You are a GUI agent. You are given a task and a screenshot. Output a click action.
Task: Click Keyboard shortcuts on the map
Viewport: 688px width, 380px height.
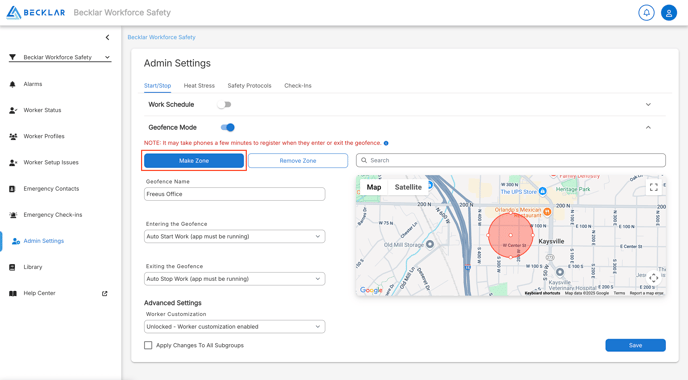pos(542,293)
